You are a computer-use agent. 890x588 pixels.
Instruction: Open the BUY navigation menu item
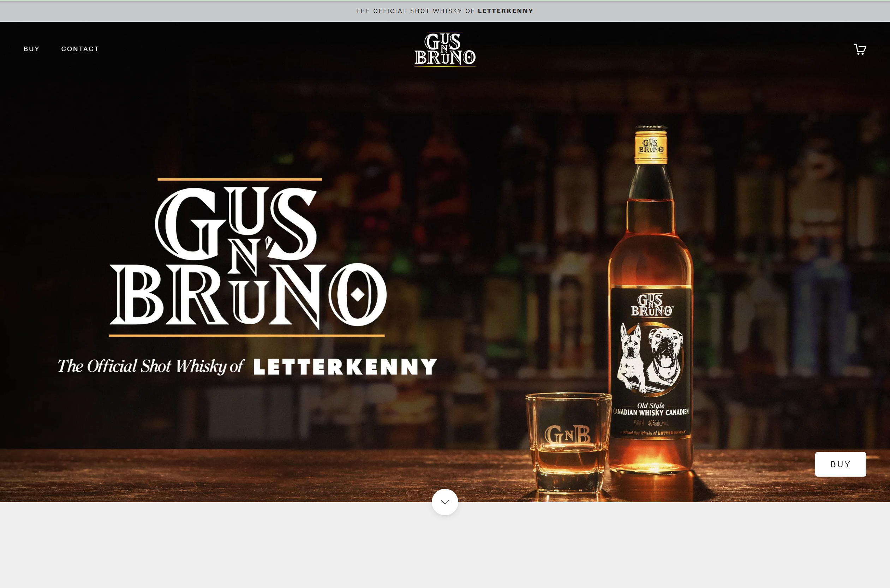coord(31,49)
